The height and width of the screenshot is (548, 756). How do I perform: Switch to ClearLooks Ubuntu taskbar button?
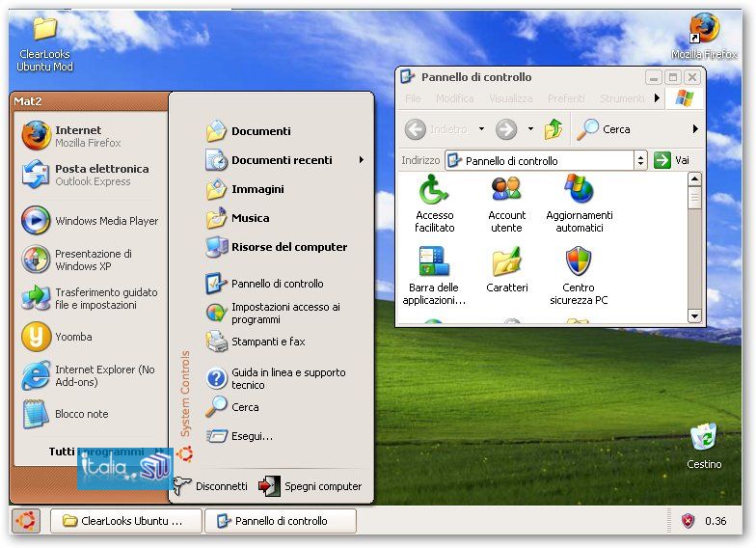(125, 521)
